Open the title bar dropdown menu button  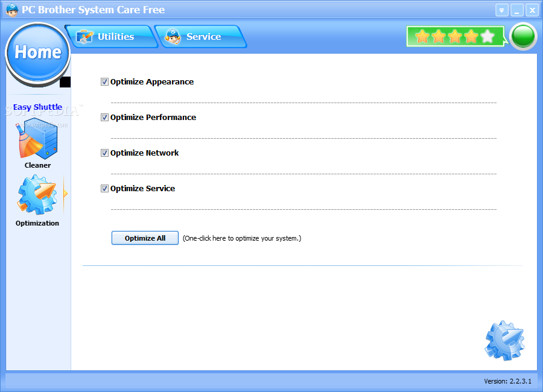point(501,10)
